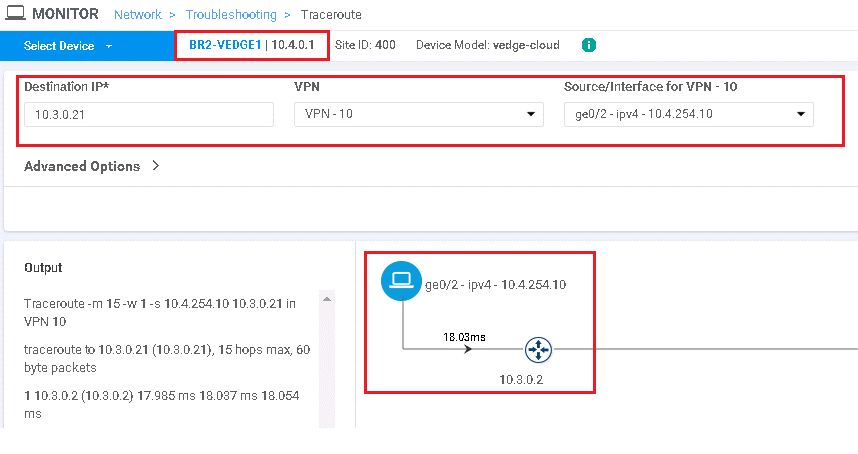The height and width of the screenshot is (454, 858).
Task: Click the BR2-VEDGE1 device name
Action: (225, 45)
